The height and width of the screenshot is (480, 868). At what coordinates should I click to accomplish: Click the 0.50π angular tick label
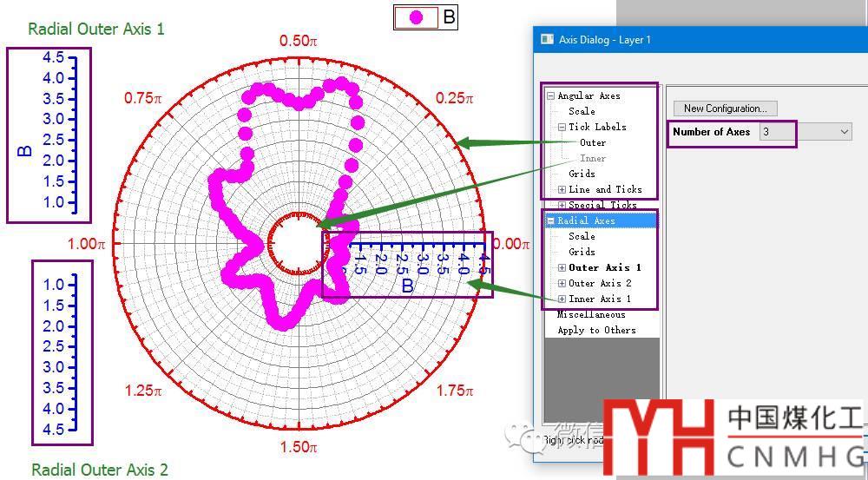coord(298,41)
